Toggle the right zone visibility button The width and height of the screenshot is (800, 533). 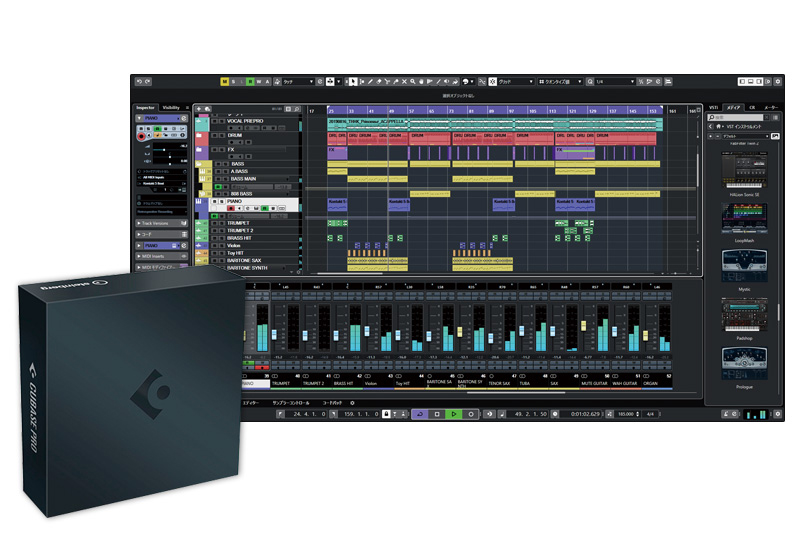click(759, 82)
